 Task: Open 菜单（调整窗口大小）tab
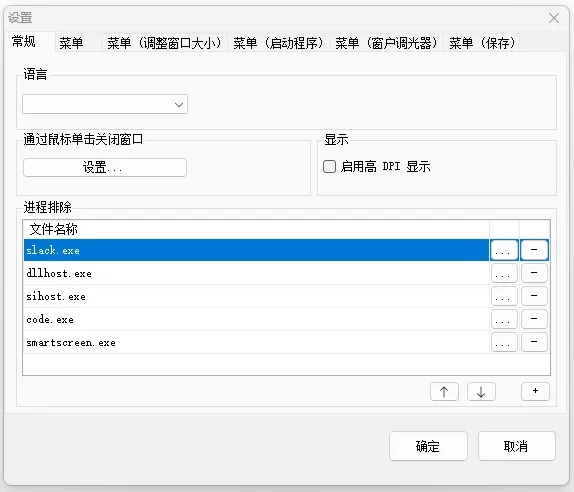pos(164,43)
